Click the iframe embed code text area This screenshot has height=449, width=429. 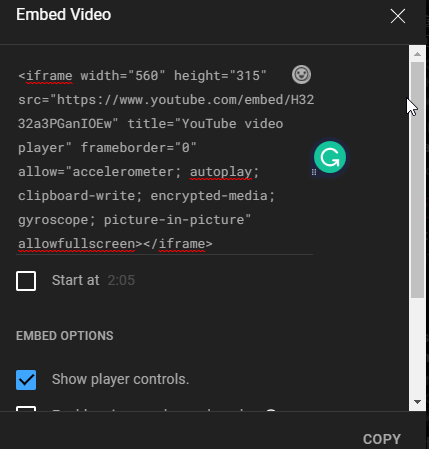point(165,159)
